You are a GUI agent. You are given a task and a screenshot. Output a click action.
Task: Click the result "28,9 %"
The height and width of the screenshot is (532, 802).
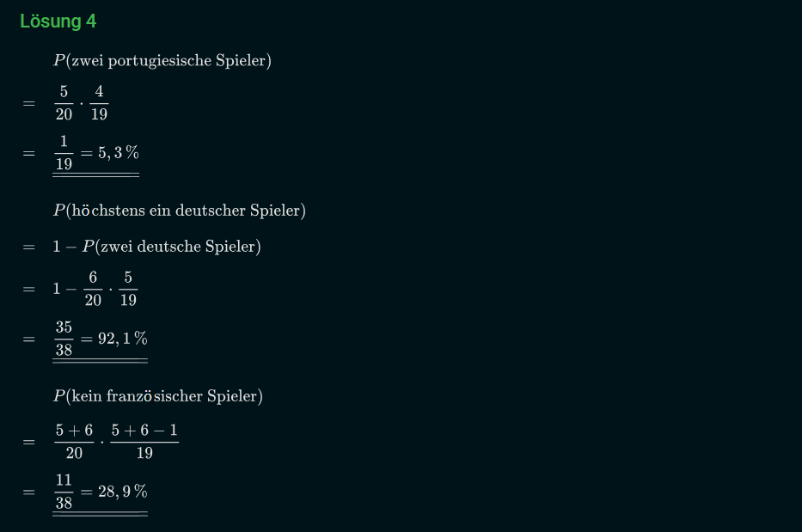point(122,492)
